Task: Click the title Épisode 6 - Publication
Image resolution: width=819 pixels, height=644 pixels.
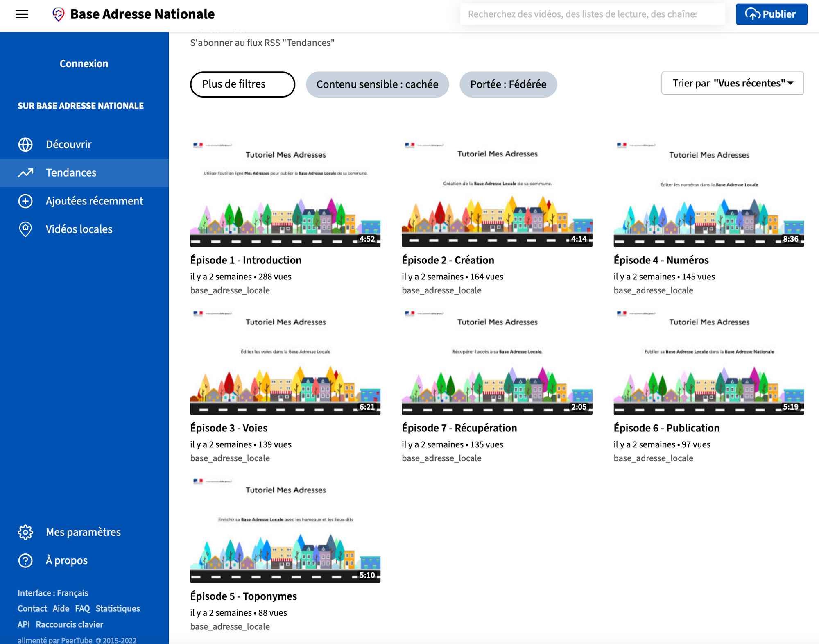Action: click(x=666, y=428)
